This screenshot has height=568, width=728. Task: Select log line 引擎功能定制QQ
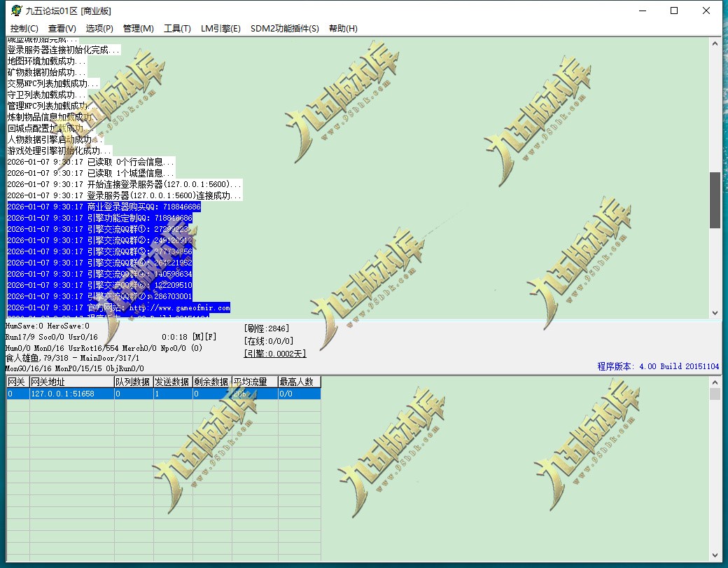[99, 218]
